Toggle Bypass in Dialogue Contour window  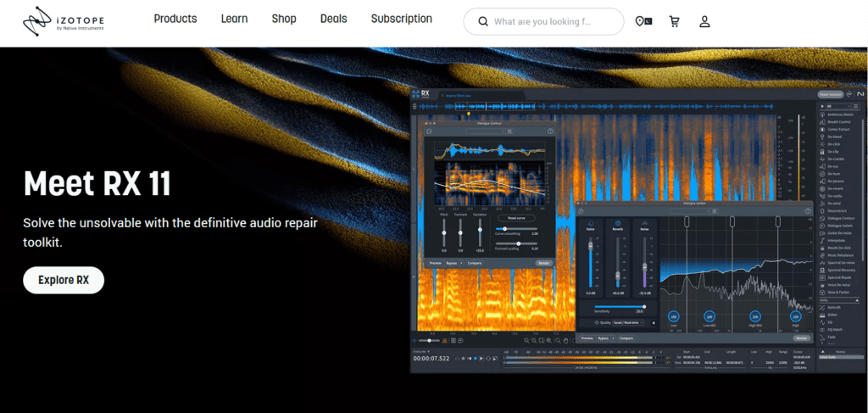451,263
